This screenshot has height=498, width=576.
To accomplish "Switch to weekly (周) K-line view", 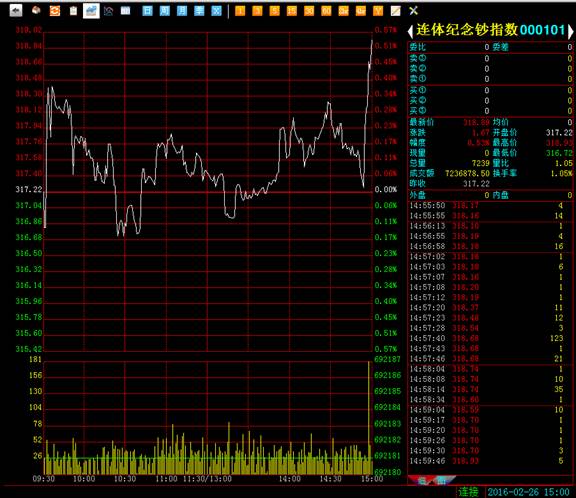I will [x=165, y=11].
